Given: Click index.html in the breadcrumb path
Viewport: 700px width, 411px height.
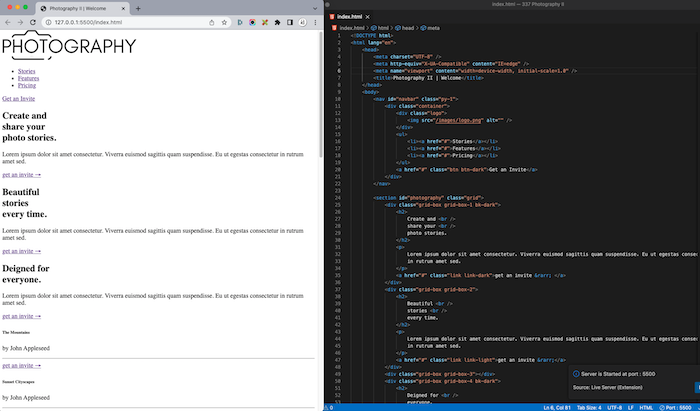Looking at the screenshot, I should (352, 28).
